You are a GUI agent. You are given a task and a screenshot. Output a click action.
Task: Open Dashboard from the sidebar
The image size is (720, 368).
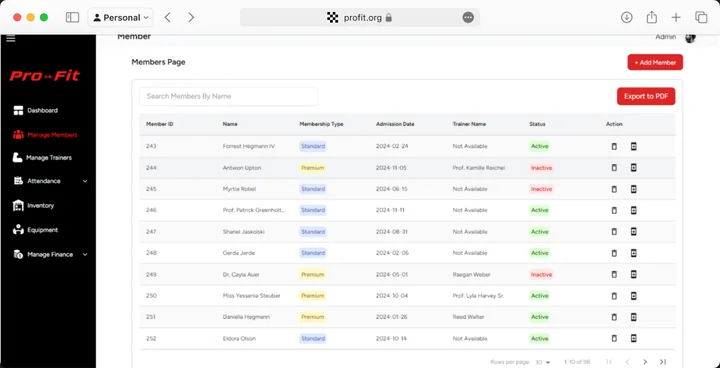point(36,110)
